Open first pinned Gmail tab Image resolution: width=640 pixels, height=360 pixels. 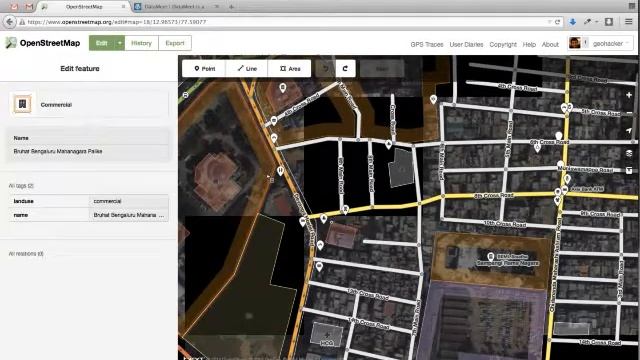(x=14, y=7)
